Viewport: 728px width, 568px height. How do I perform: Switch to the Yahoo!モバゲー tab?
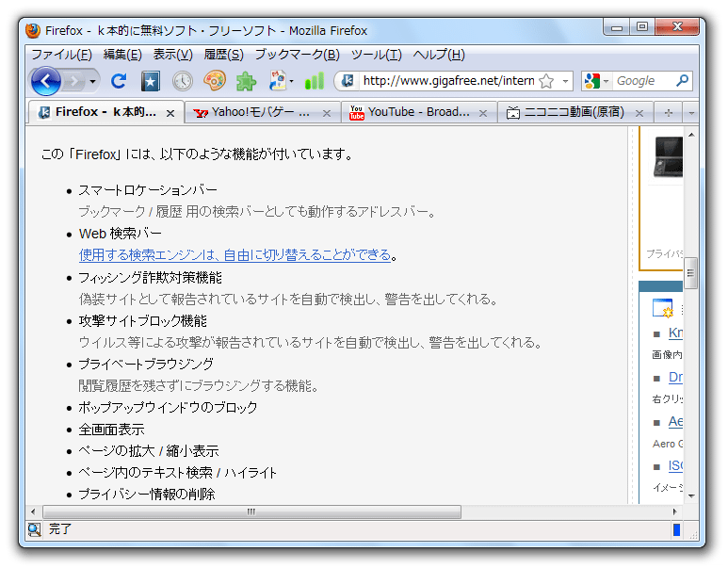pos(263,113)
